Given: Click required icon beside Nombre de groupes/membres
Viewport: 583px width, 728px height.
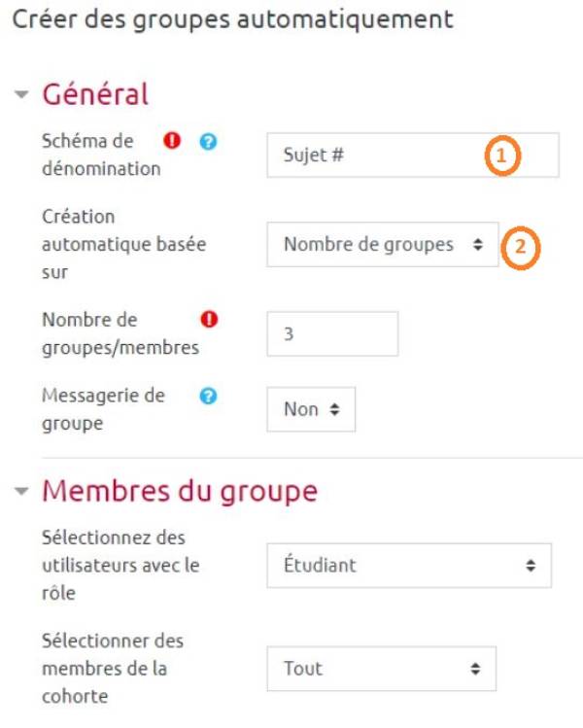Looking at the screenshot, I should [209, 320].
